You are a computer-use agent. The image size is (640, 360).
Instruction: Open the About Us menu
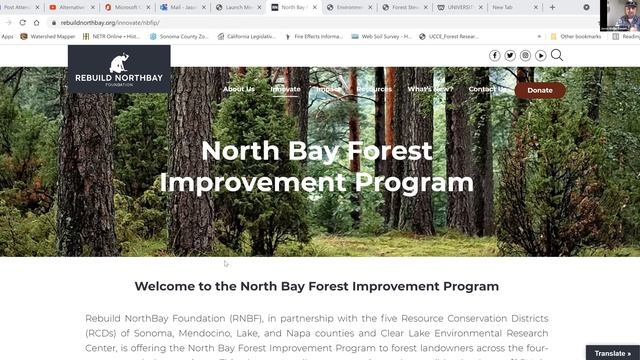coord(239,89)
